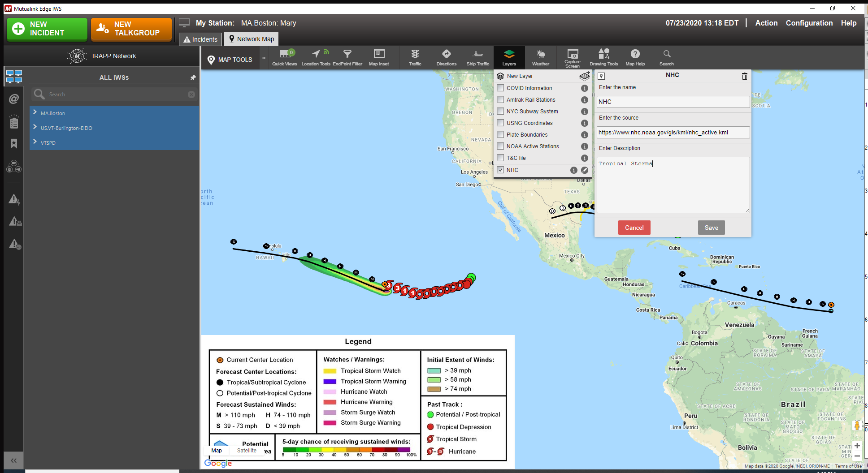Show Ship Traffic on map
Viewport: 868px width, 473px height.
(x=478, y=58)
